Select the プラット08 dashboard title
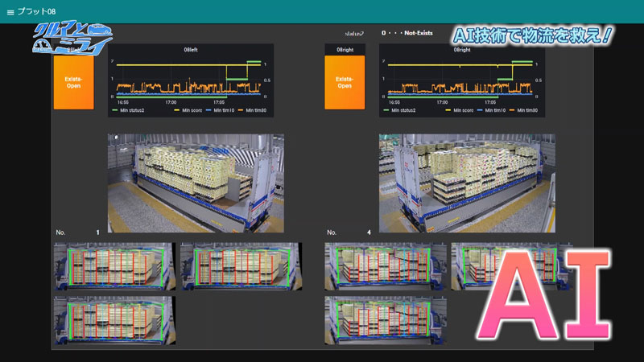 [x=36, y=12]
